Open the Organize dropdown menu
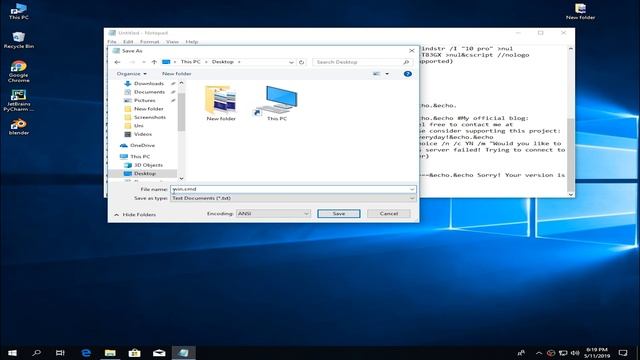 [x=131, y=74]
